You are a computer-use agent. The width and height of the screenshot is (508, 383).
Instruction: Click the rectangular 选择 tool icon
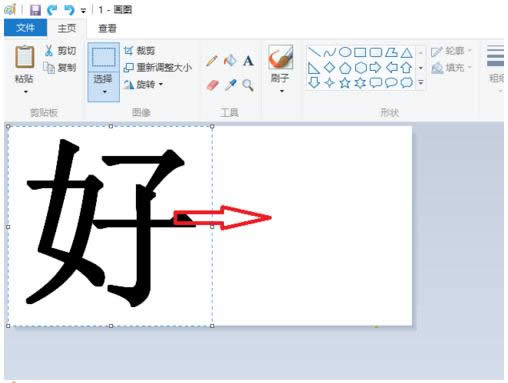click(x=104, y=57)
